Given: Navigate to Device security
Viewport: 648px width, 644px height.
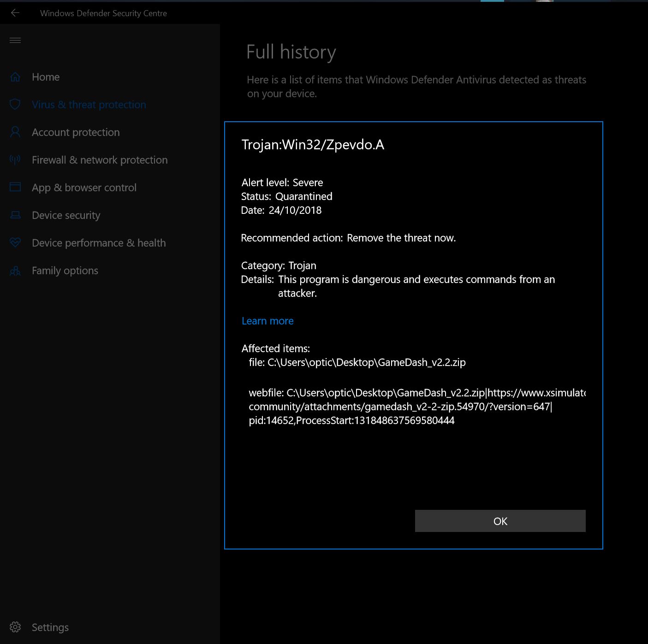Looking at the screenshot, I should pyautogui.click(x=66, y=215).
